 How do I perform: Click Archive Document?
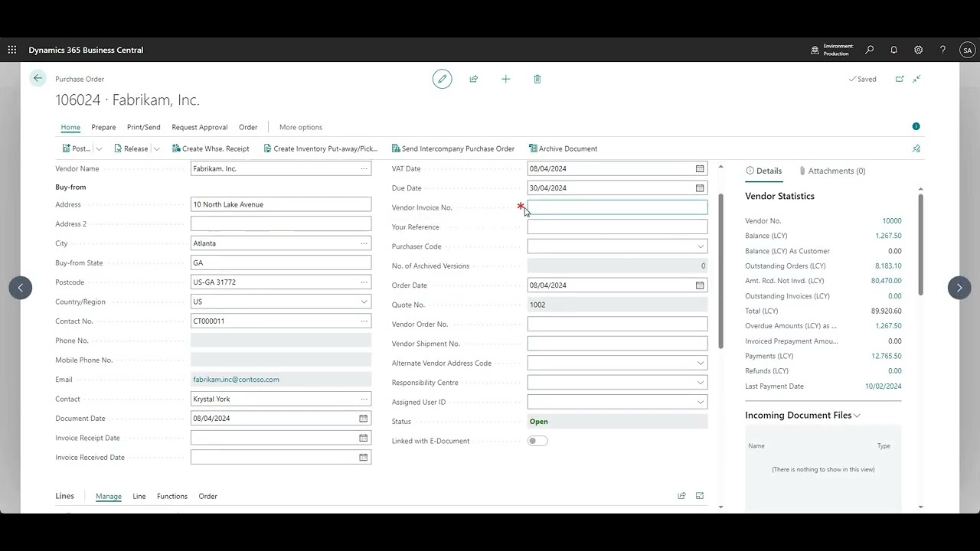(563, 148)
